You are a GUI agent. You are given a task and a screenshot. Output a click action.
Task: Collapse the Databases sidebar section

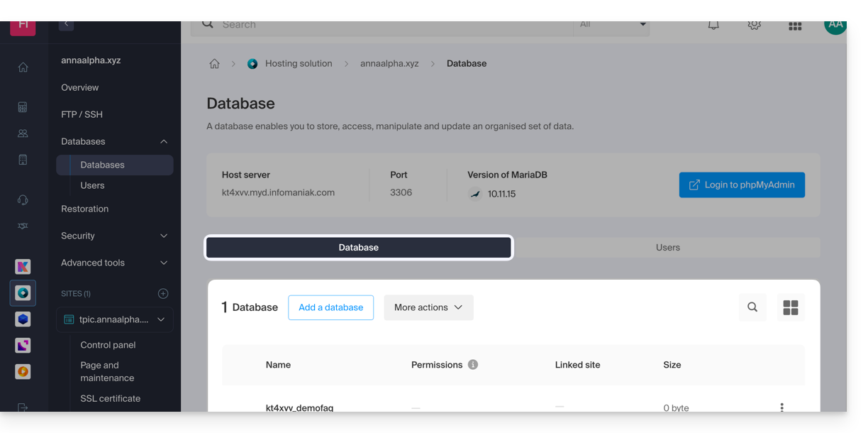(164, 141)
